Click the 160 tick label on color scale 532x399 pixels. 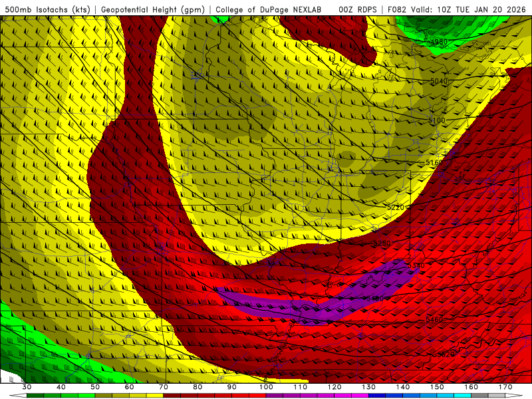pos(471,387)
